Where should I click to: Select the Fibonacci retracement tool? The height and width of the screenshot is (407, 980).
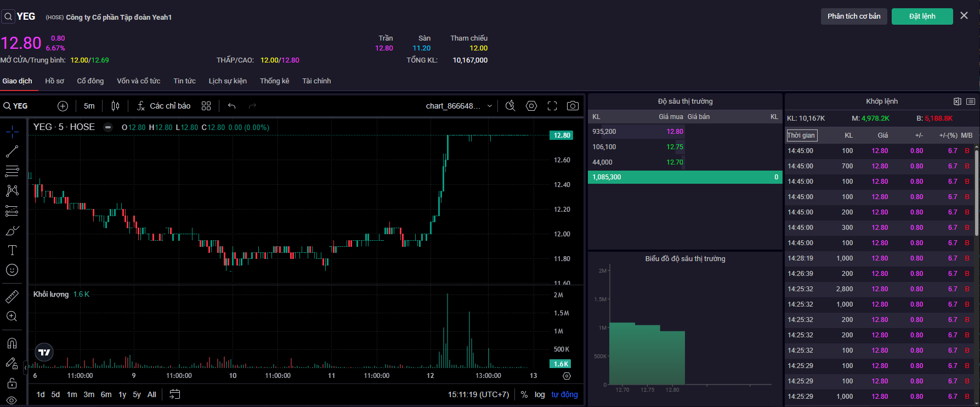pos(12,171)
